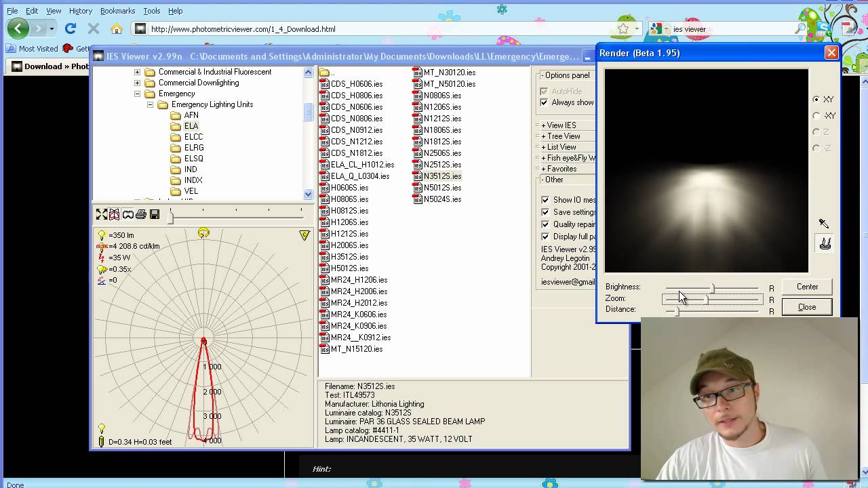Image resolution: width=868 pixels, height=488 pixels.
Task: Click the tilt angle icon beside =0
Action: pos(102,280)
